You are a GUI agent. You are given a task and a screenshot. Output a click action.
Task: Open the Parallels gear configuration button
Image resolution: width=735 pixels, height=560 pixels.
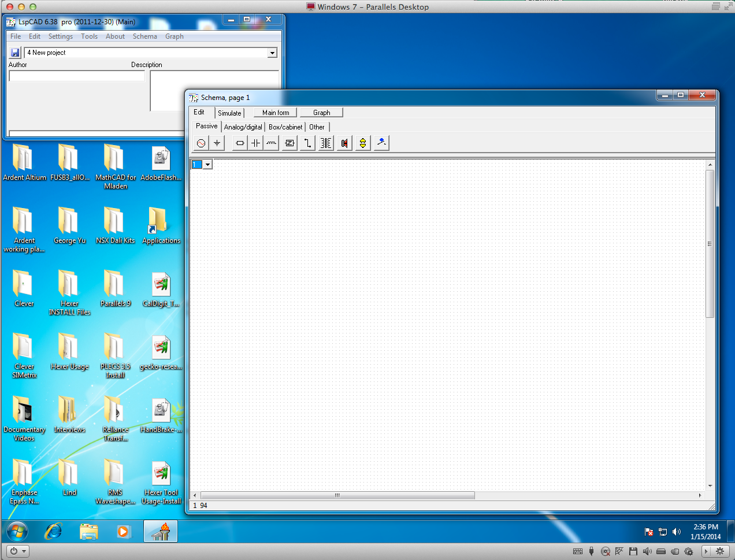pyautogui.click(x=721, y=551)
